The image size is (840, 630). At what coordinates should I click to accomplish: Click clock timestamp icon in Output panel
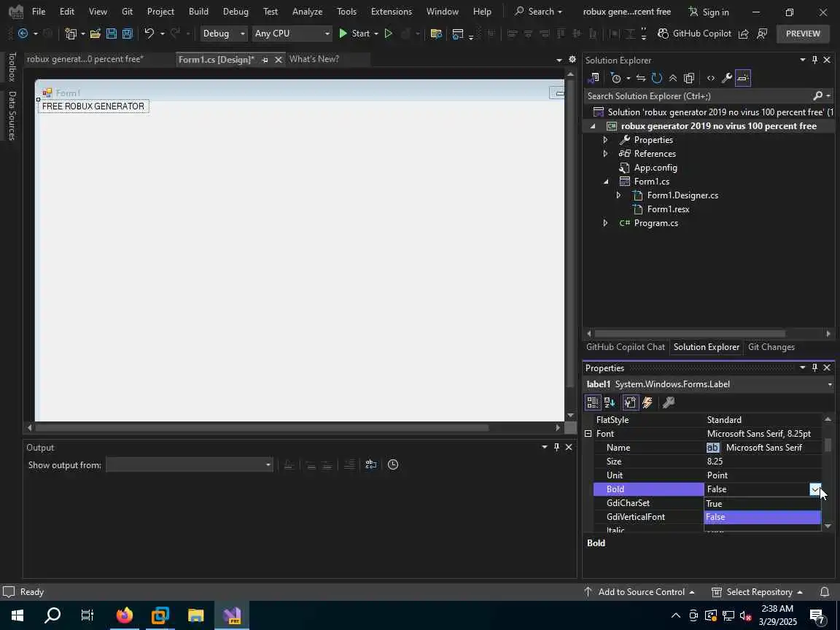pyautogui.click(x=393, y=464)
